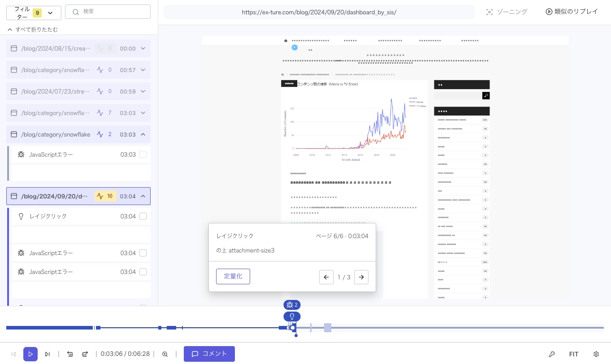Screen dimensions: 611x364
Task: Click the 定量化 button
Action: point(233,276)
